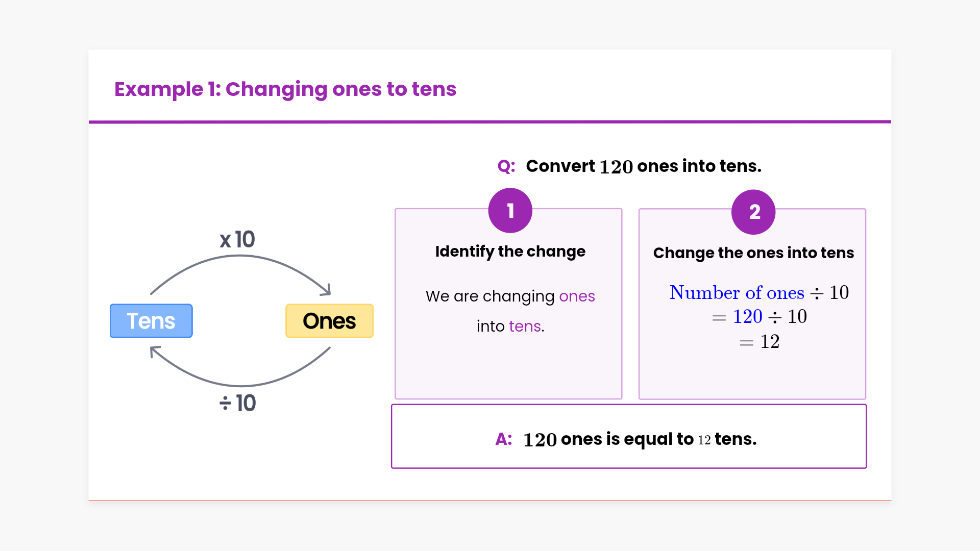Click the 'Identify the change' heading
This screenshot has height=551, width=980.
point(510,252)
